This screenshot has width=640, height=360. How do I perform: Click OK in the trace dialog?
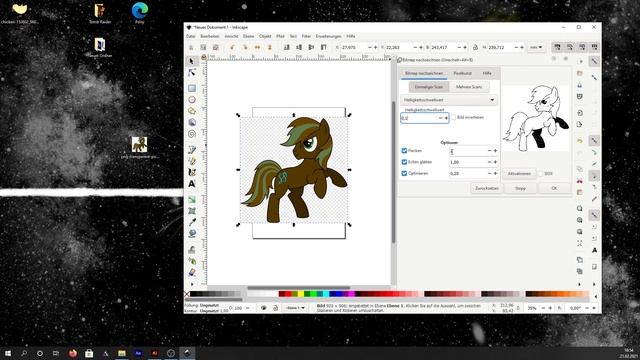click(x=554, y=188)
